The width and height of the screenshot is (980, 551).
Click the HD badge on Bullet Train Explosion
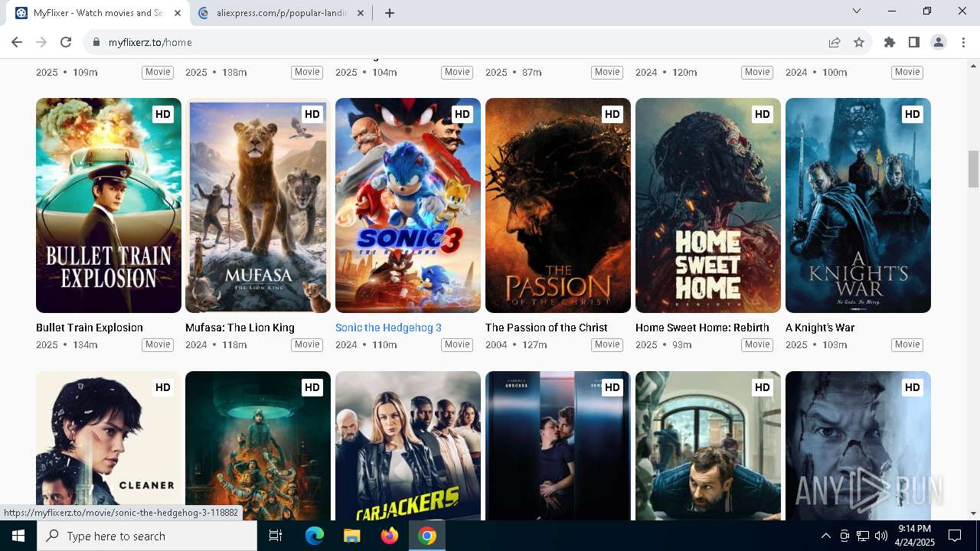pyautogui.click(x=162, y=114)
